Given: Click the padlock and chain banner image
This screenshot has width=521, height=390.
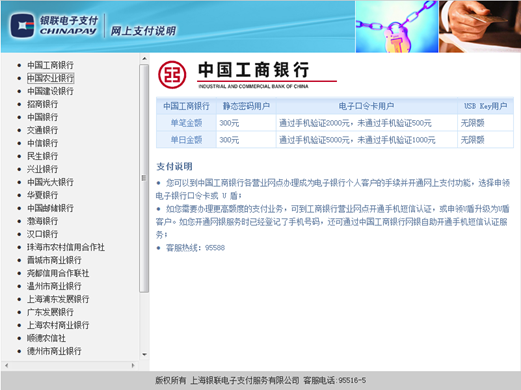Looking at the screenshot, I should click(397, 27).
